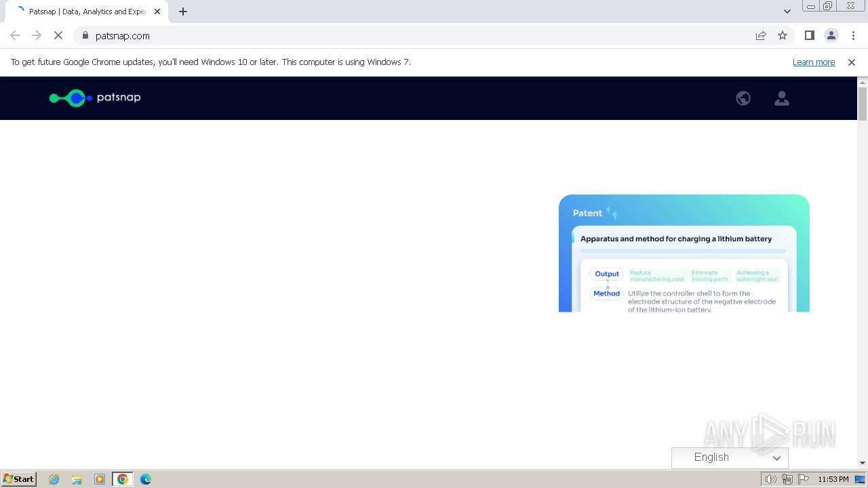868x488 pixels.
Task: Click the Method label in patent card
Action: (607, 293)
